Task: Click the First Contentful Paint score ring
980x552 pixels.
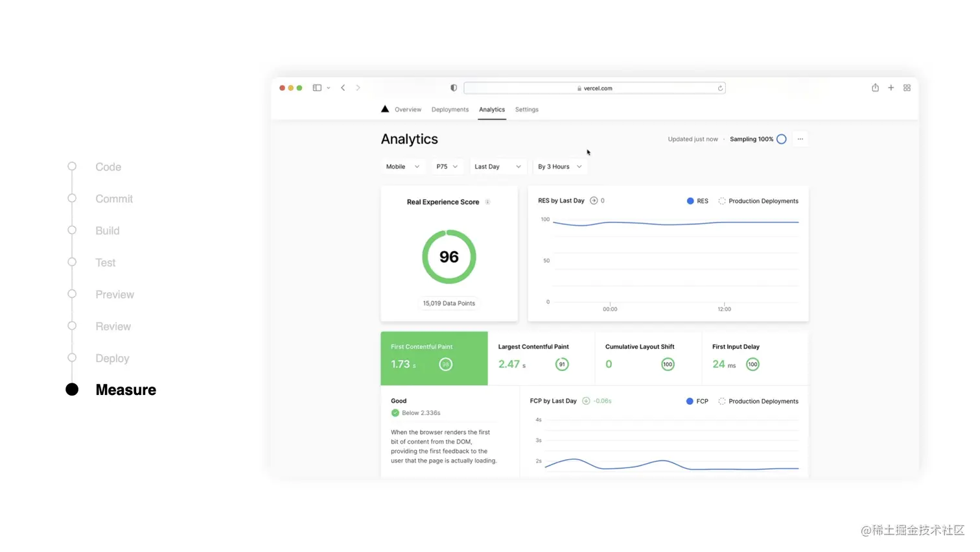Action: pos(445,365)
